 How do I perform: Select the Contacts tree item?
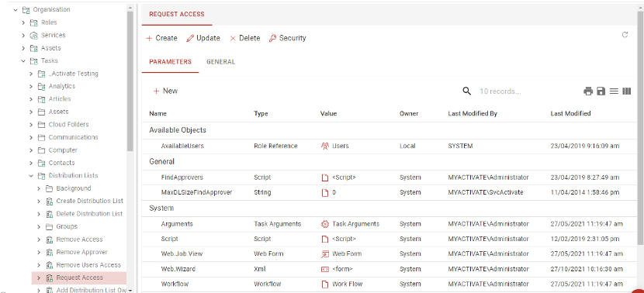point(61,163)
